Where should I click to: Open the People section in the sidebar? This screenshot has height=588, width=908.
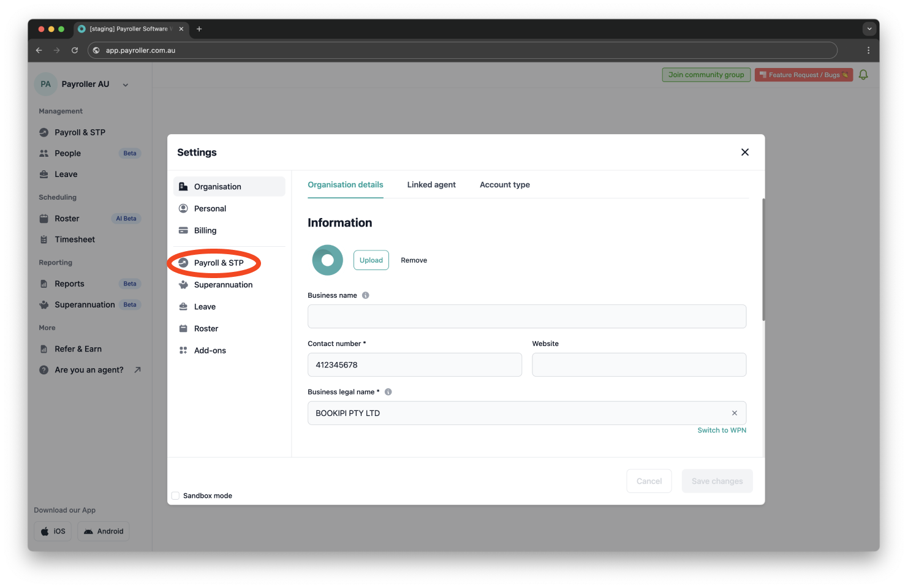(x=67, y=153)
